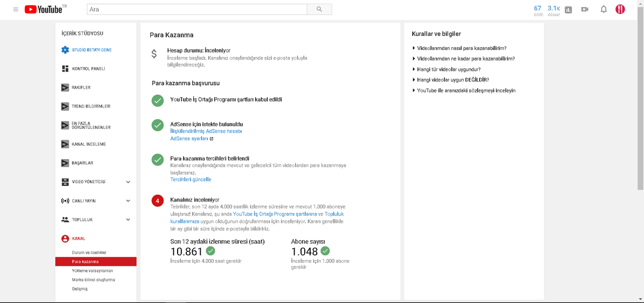
Task: Open the account avatar menu
Action: click(x=620, y=9)
